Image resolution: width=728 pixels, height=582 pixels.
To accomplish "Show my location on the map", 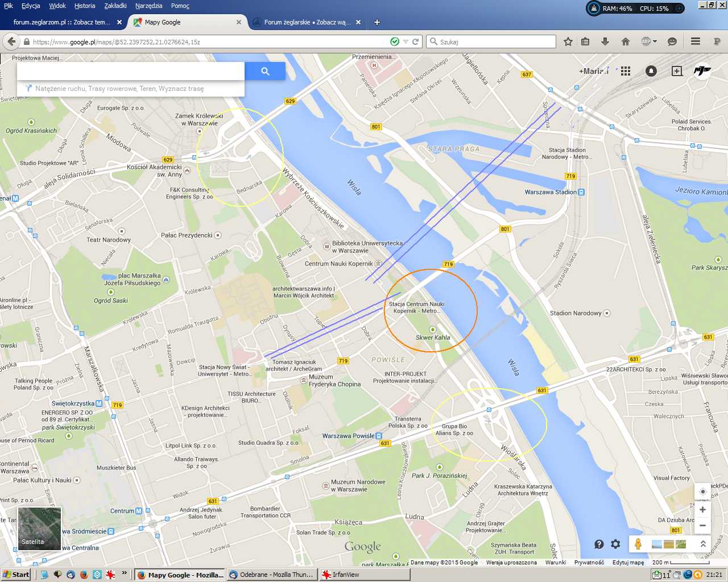I will pos(703,492).
